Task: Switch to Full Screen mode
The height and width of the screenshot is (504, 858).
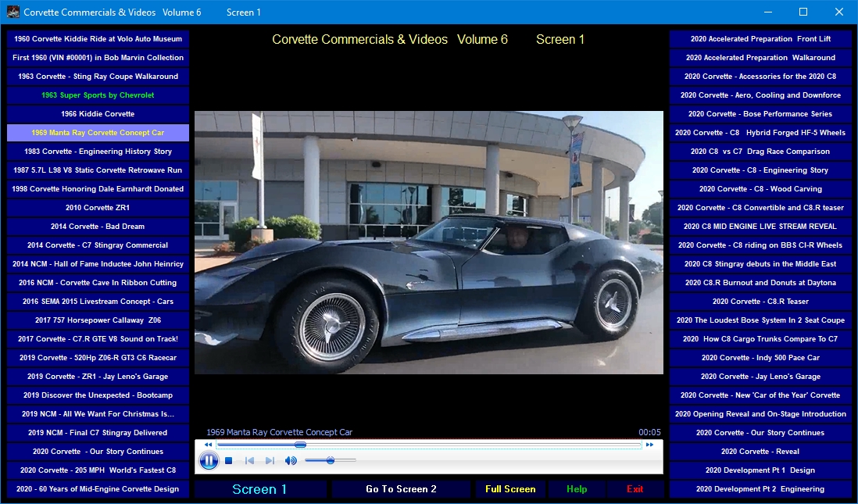Action: pos(510,489)
